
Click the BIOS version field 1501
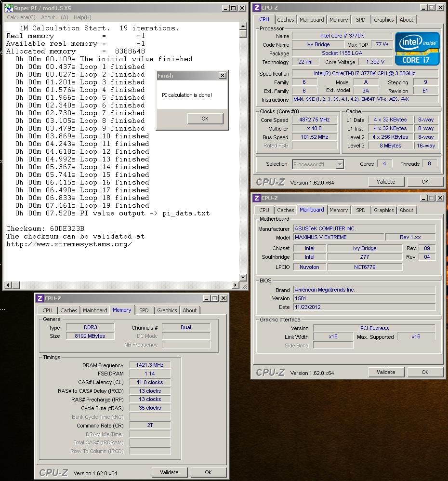pyautogui.click(x=364, y=298)
